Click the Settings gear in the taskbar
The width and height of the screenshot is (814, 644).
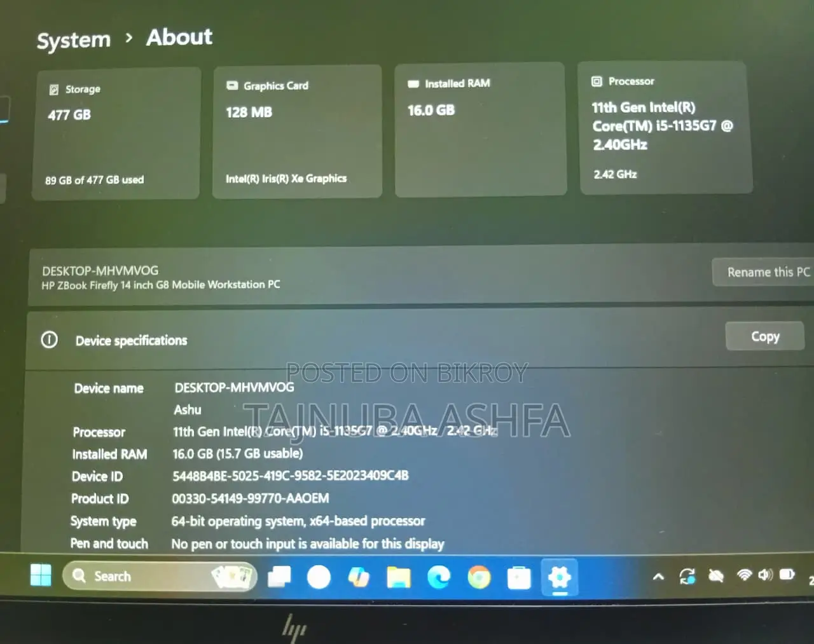tap(560, 577)
